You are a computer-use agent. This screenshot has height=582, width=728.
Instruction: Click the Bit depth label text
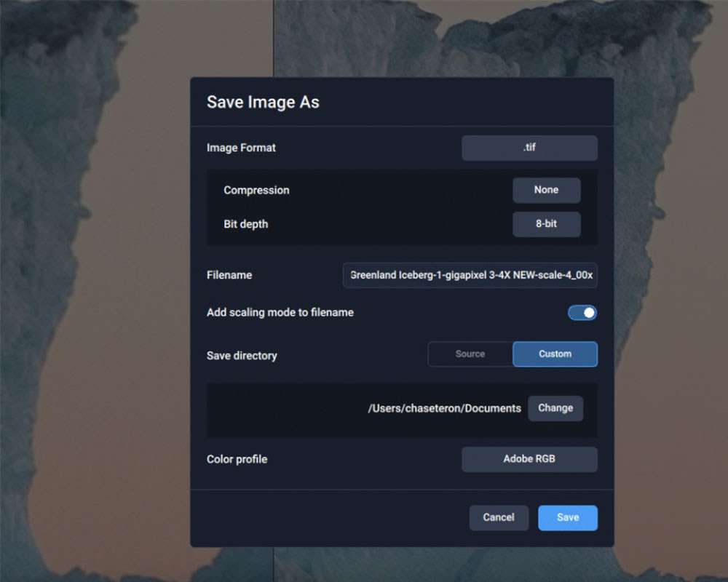click(245, 224)
